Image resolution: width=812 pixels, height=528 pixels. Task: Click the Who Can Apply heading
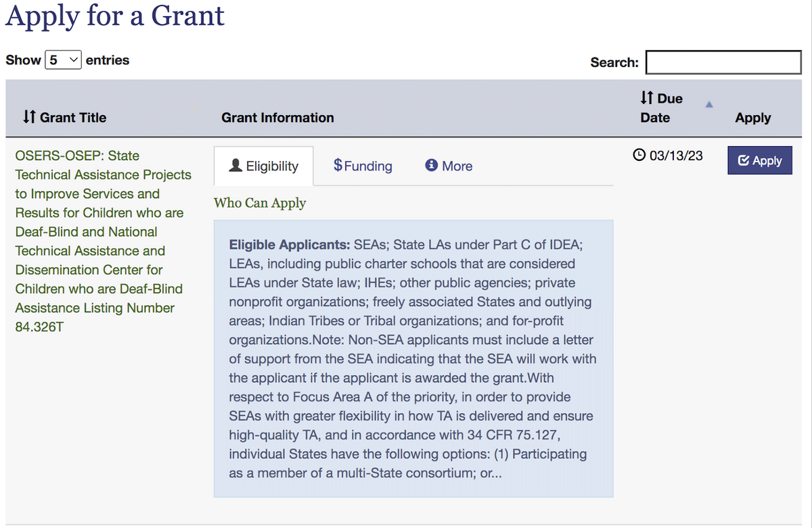[260, 203]
